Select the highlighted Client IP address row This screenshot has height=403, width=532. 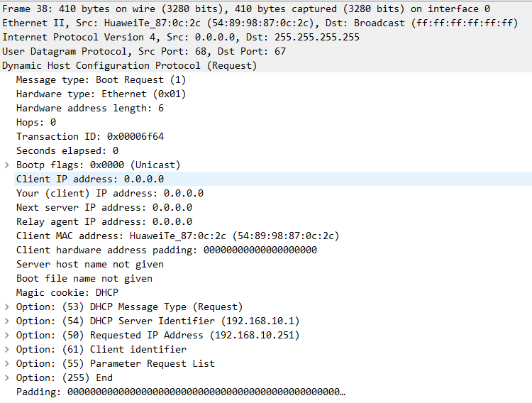(x=90, y=179)
